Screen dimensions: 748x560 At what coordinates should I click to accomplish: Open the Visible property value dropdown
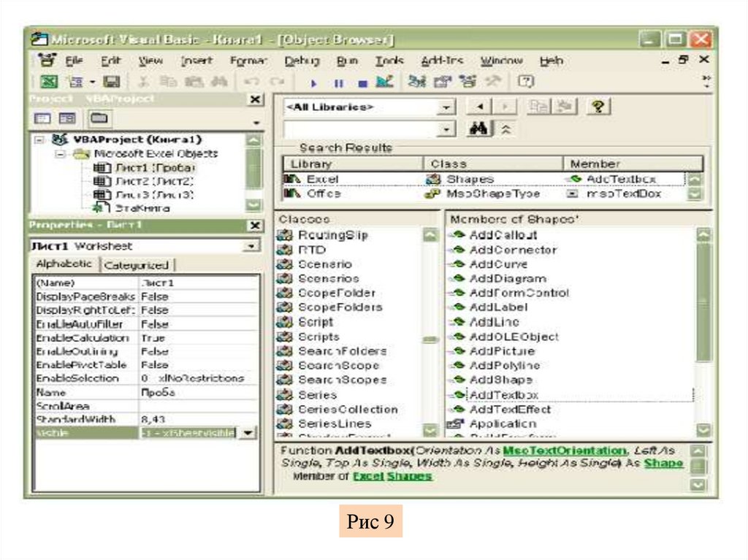pos(248,433)
